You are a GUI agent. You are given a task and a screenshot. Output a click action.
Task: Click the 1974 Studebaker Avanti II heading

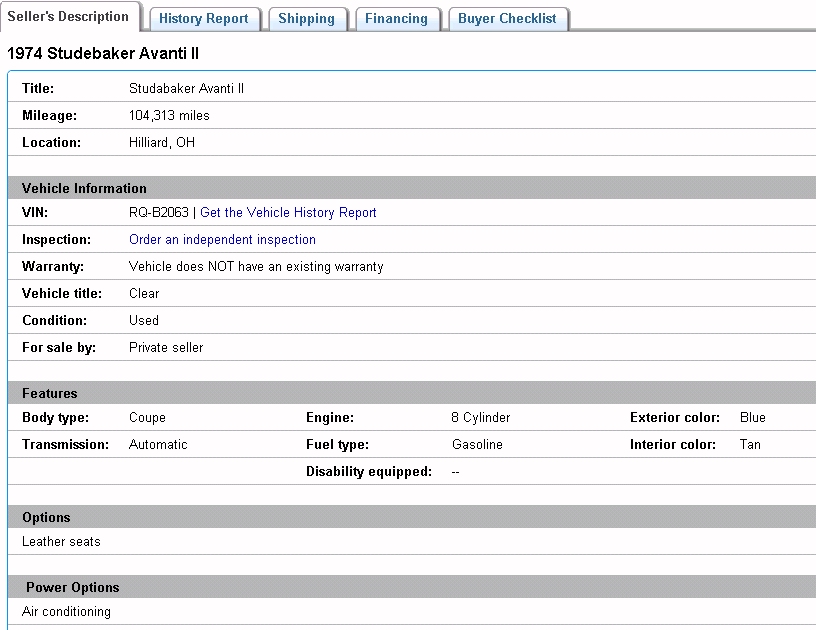point(103,53)
